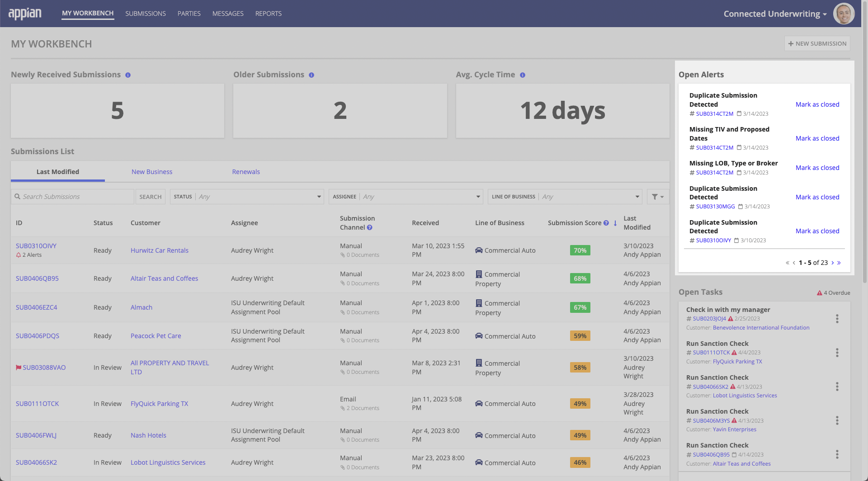This screenshot has height=481, width=868.
Task: Open the Messages menu
Action: (228, 14)
